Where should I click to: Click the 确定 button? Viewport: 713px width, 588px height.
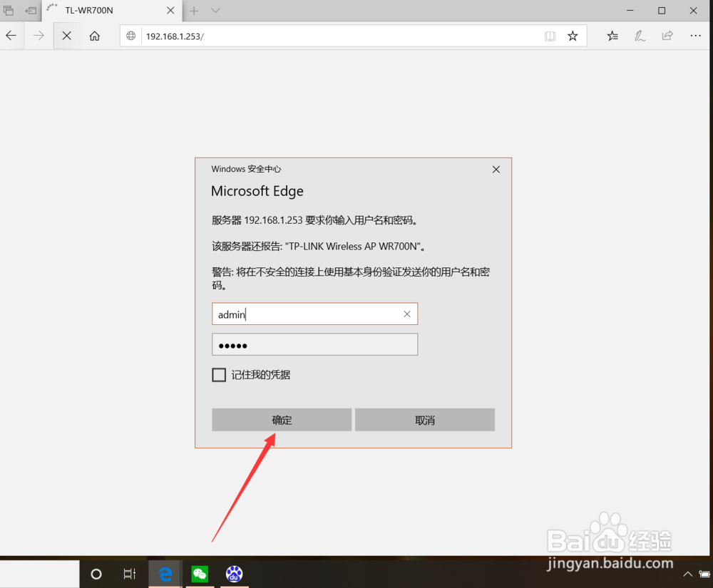tap(282, 420)
